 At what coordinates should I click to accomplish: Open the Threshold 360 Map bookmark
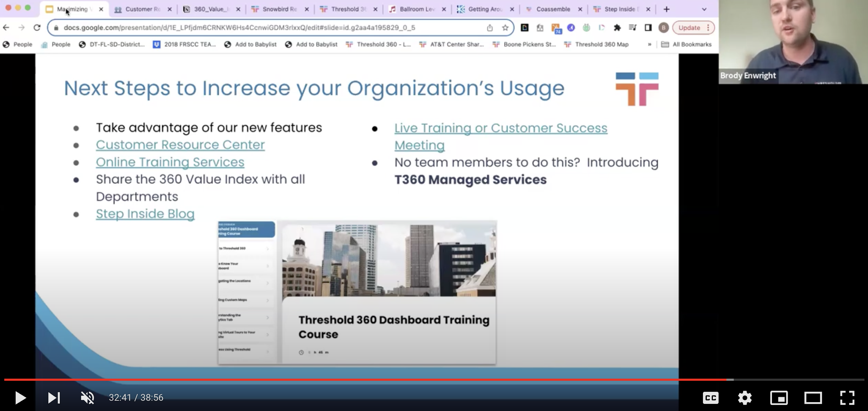(x=597, y=44)
